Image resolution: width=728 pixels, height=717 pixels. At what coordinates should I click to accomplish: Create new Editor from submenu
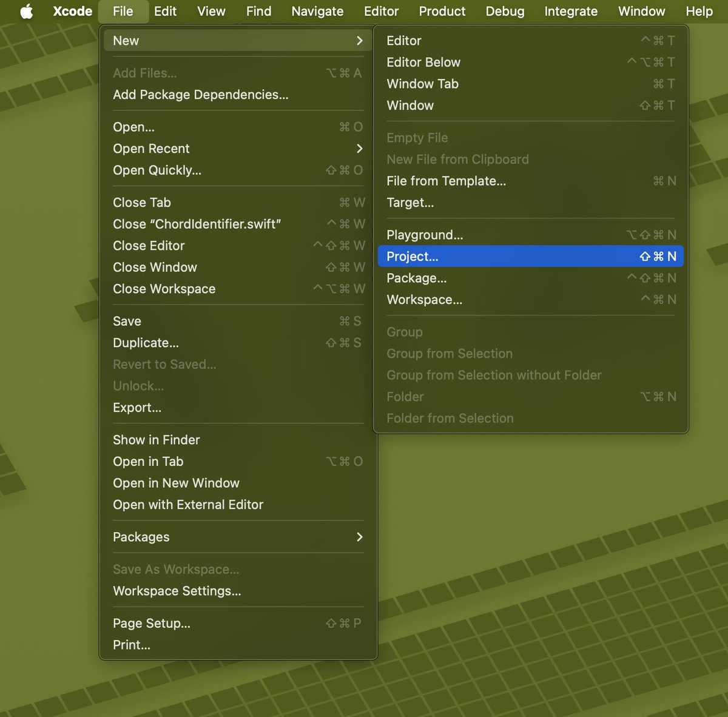point(531,41)
